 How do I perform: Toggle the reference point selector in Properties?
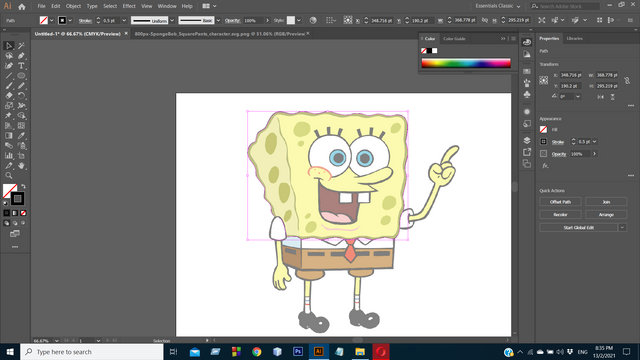(544, 80)
